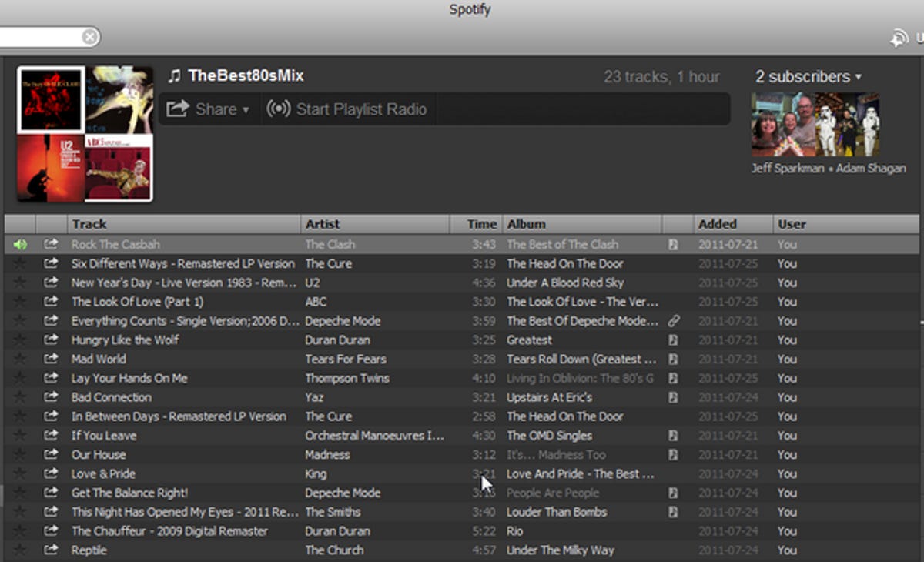This screenshot has height=562, width=924.
Task: Click the broadcast speaker icon in the top-right corner
Action: pos(900,36)
